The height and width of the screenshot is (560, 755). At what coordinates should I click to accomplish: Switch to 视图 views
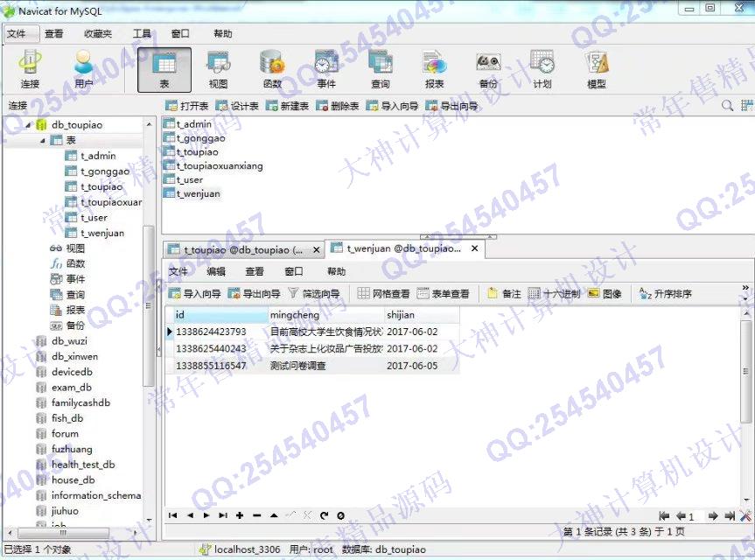click(218, 70)
